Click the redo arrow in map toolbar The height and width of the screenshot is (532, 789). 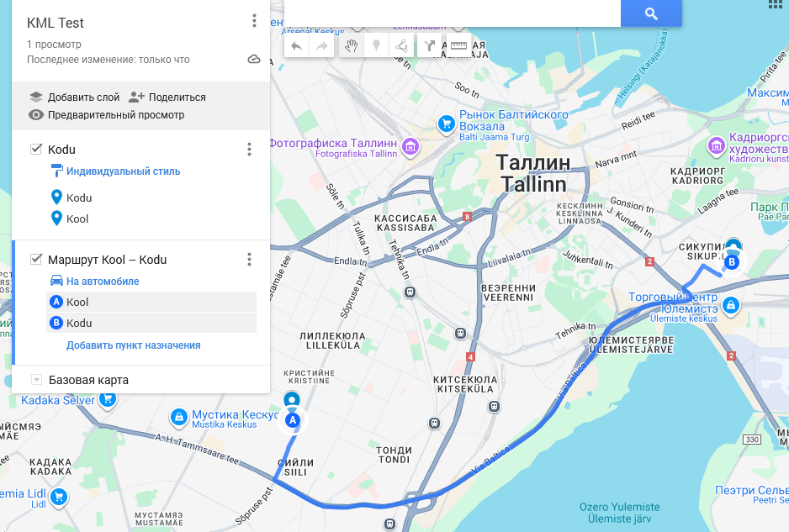(321, 47)
